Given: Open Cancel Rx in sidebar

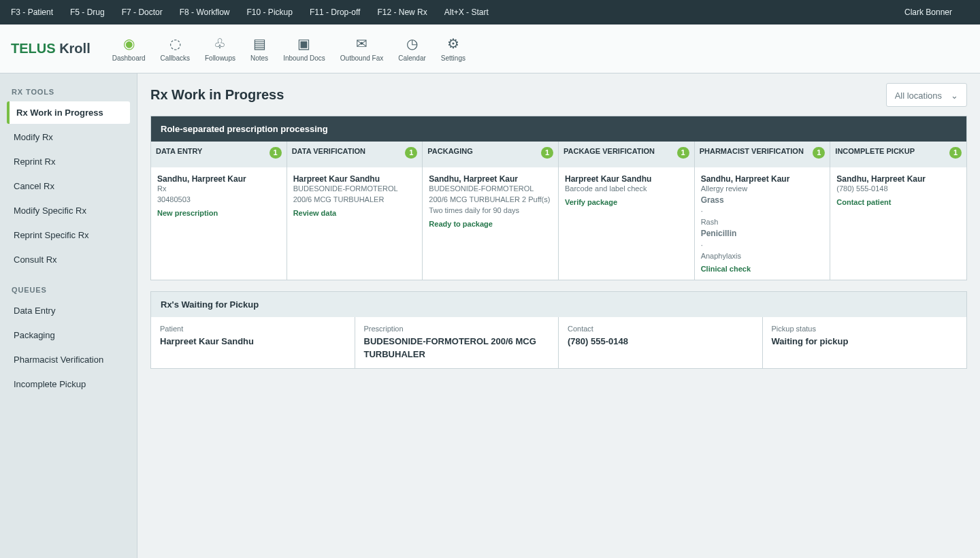Looking at the screenshot, I should click(x=69, y=186).
